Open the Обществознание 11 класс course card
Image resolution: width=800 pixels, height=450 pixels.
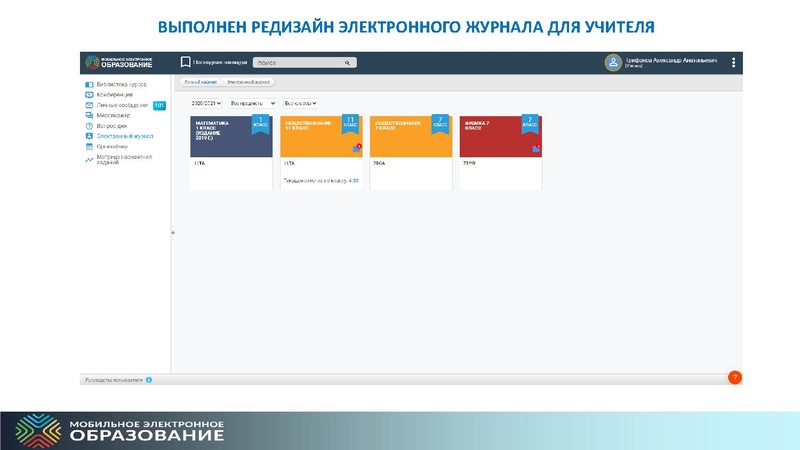click(321, 153)
